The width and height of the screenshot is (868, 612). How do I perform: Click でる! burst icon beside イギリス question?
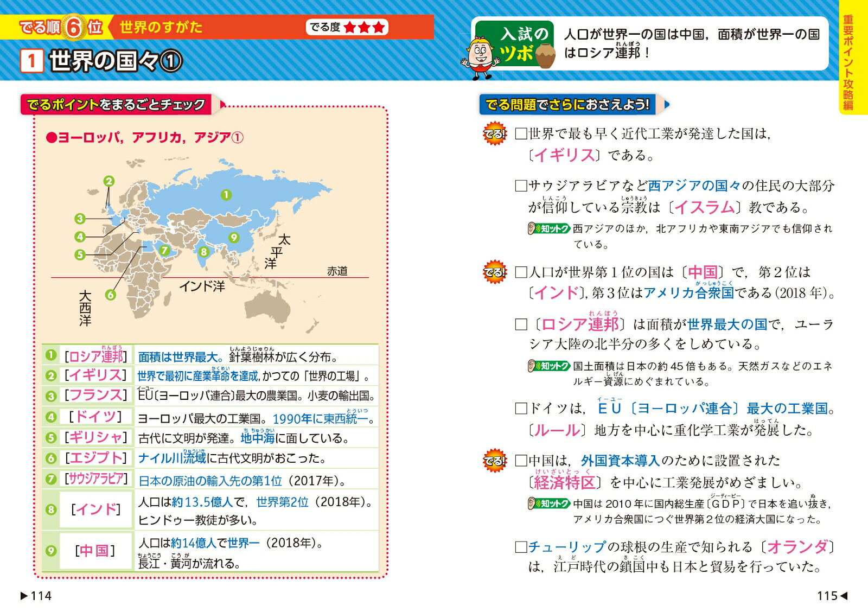[x=494, y=134]
